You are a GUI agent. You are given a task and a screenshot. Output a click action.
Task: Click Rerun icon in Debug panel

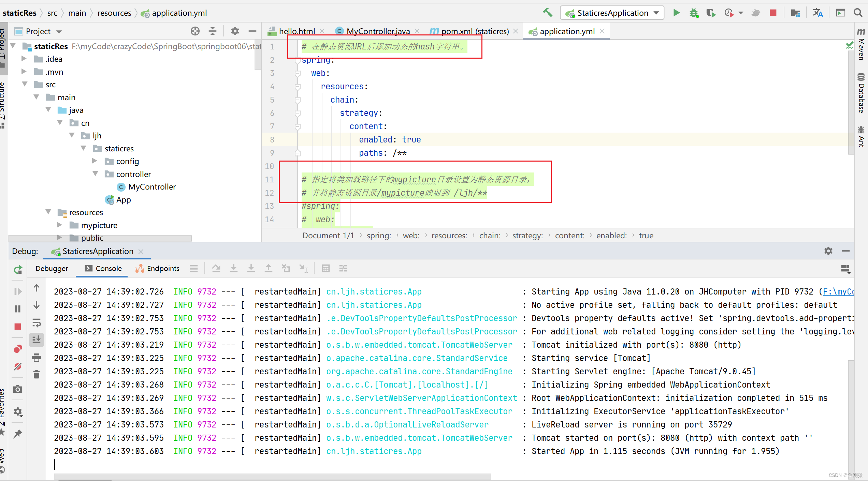point(18,270)
